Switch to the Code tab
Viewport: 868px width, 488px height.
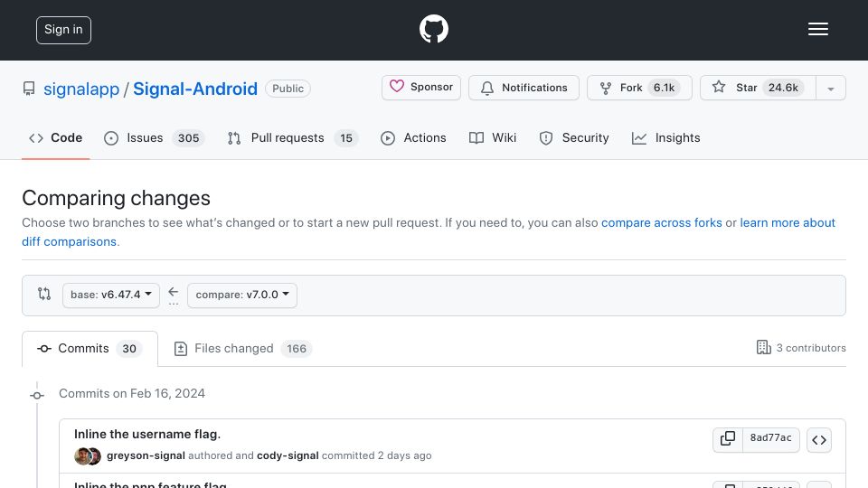[56, 137]
